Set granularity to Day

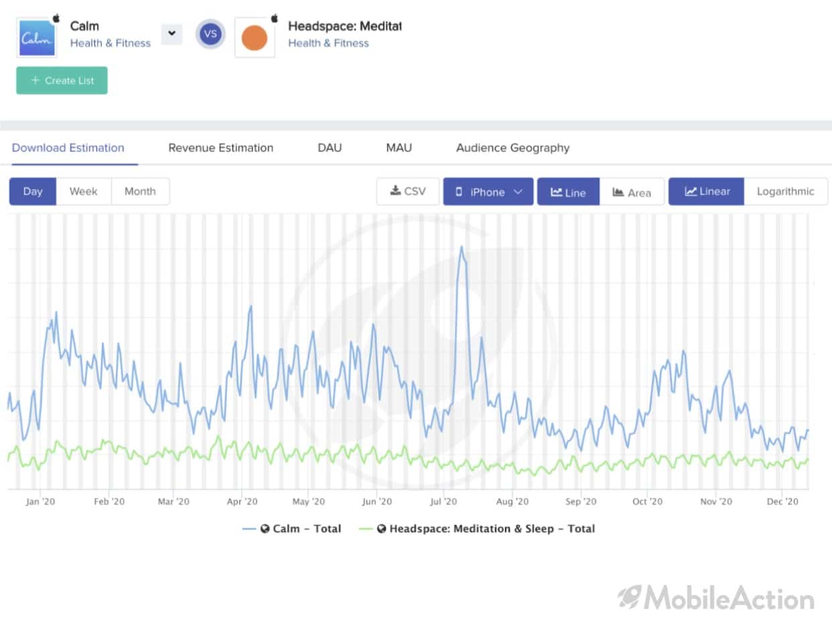[x=33, y=191]
